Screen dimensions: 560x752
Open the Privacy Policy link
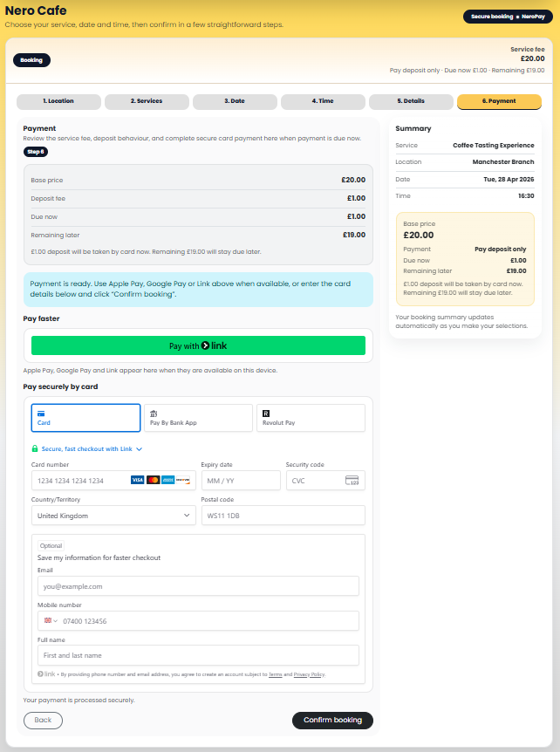(309, 674)
